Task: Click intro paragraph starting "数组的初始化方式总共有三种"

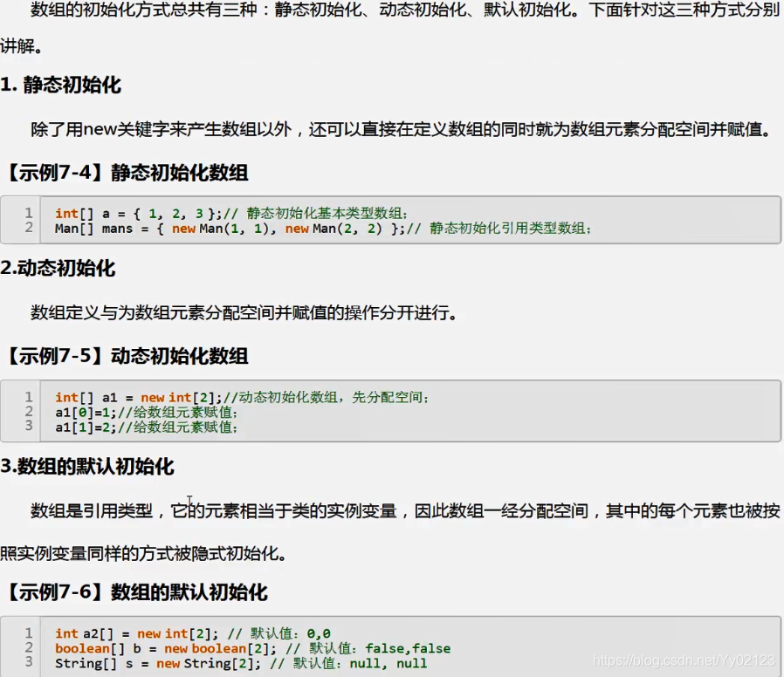Action: tap(390, 28)
